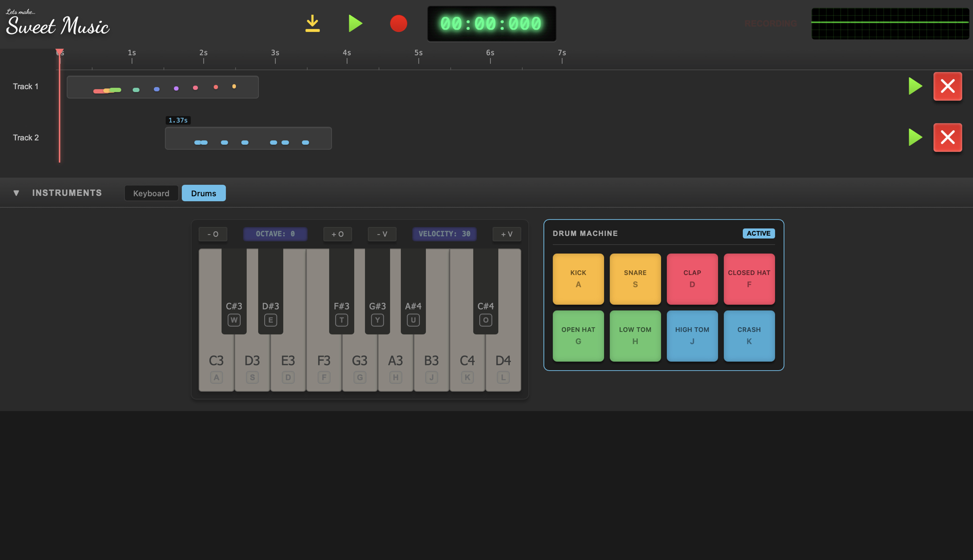The image size is (973, 560).
Task: Switch to the Keyboard tab
Action: 151,193
